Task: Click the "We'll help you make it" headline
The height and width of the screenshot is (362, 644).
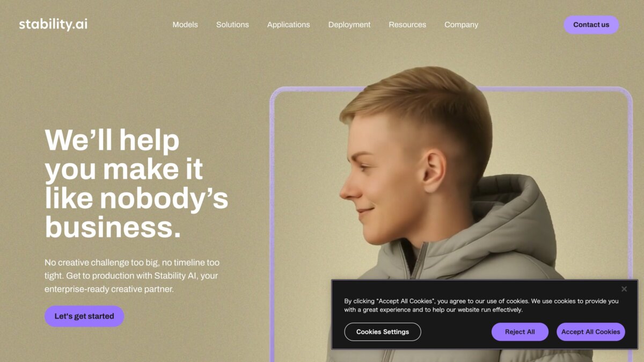Action: (124, 155)
